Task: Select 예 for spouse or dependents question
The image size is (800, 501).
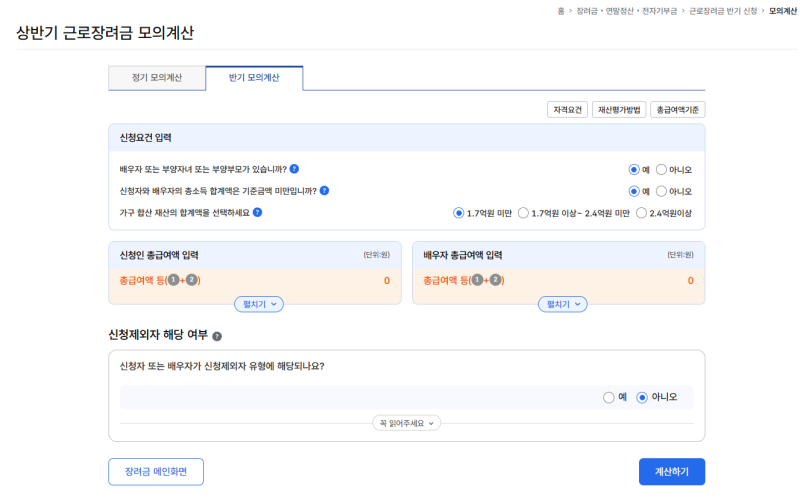Action: click(x=634, y=169)
